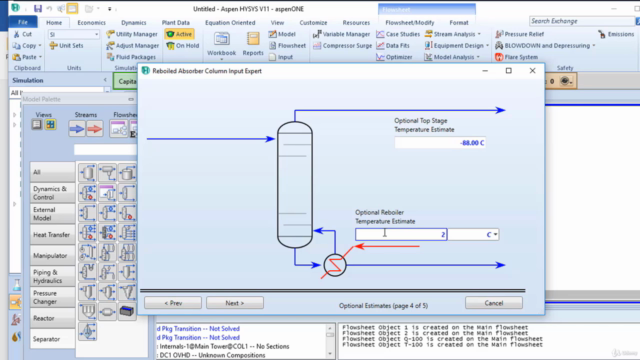Viewport: 640px width, 360px height.
Task: Expand the Equipment Design dropdown
Action: point(487,46)
